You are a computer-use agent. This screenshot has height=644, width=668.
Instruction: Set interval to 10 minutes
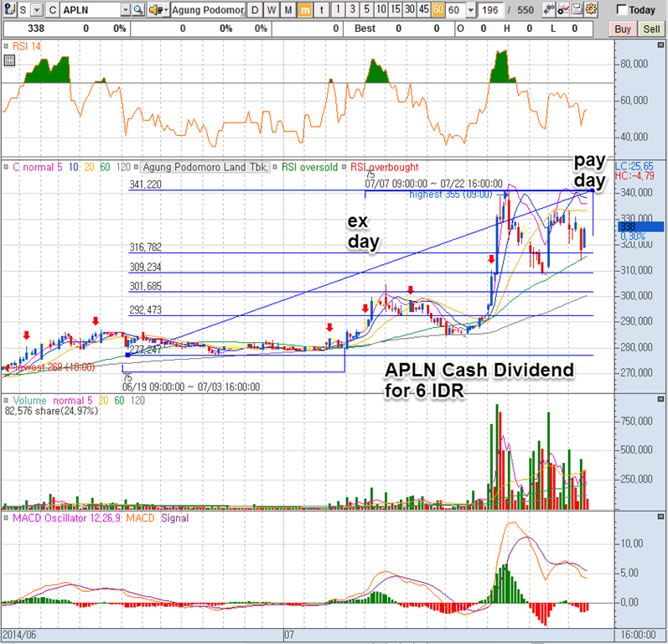click(381, 9)
